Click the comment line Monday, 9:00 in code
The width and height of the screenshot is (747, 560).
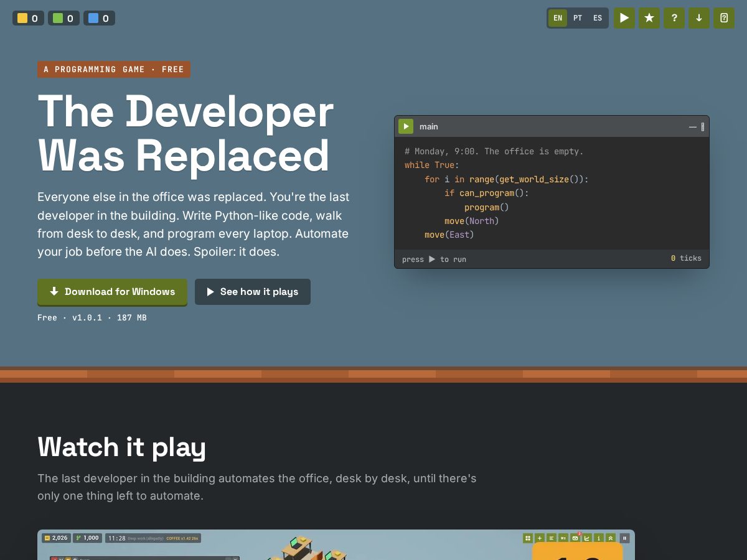[x=494, y=151]
